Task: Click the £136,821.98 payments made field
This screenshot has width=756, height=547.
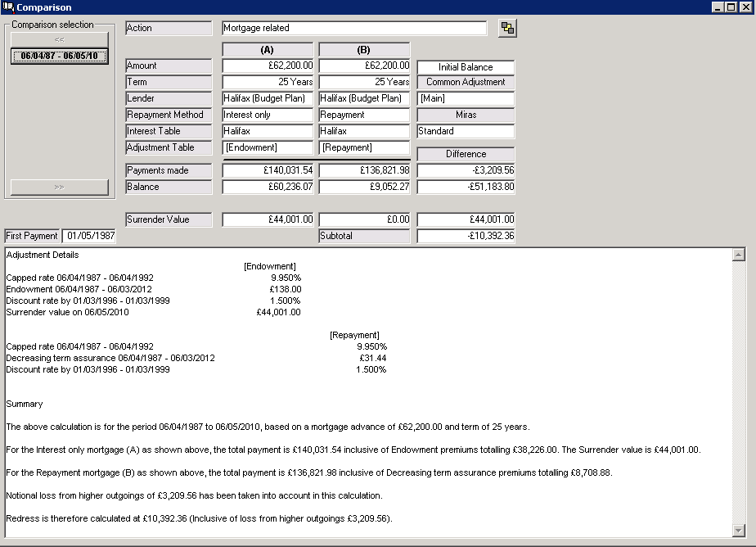Action: point(364,170)
